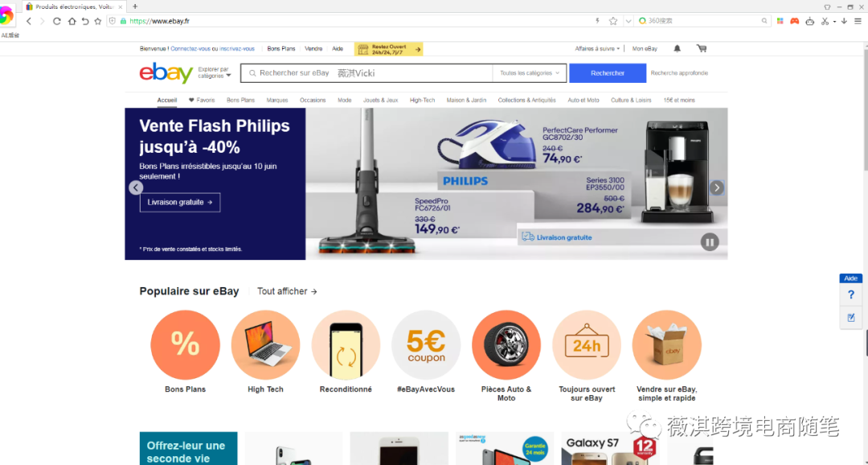Open the Favoris tab

(x=202, y=101)
